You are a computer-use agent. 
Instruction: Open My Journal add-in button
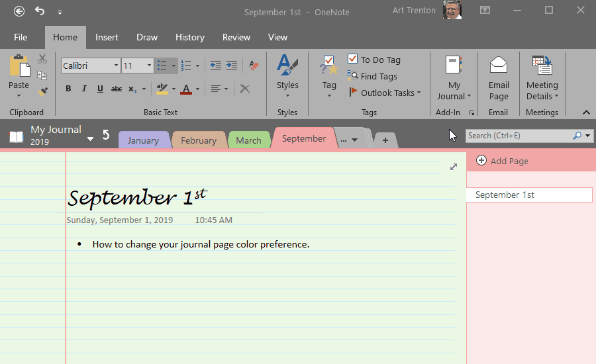pos(454,77)
